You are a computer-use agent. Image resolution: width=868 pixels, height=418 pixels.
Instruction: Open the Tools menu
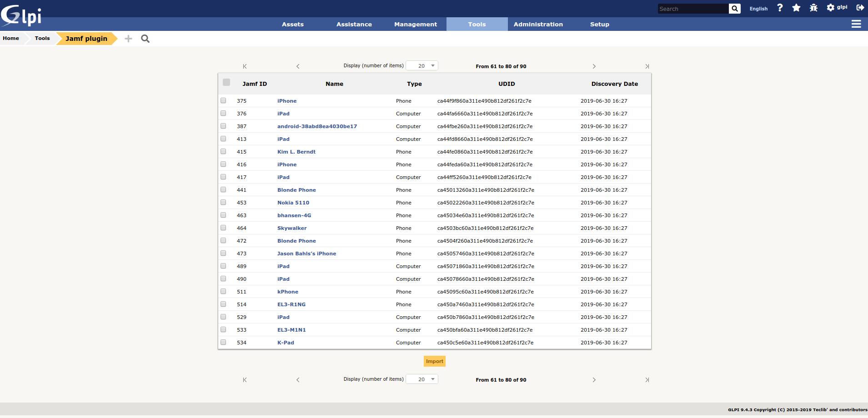click(477, 25)
